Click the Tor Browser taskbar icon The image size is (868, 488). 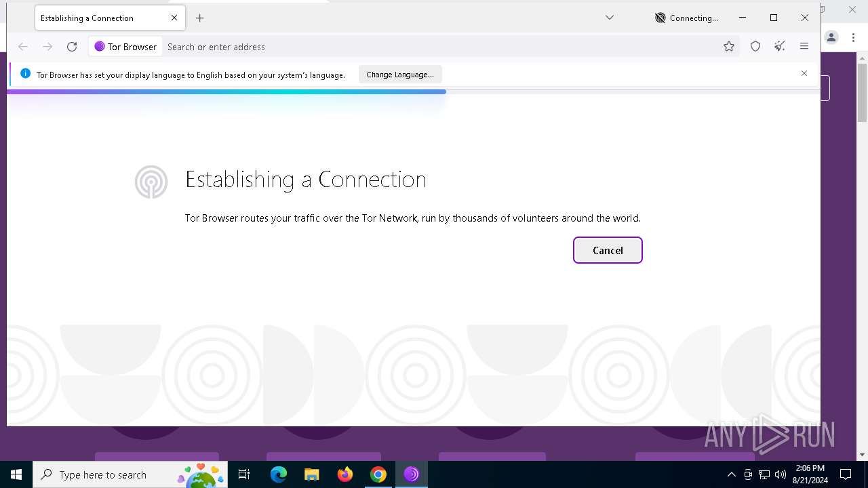tap(412, 474)
